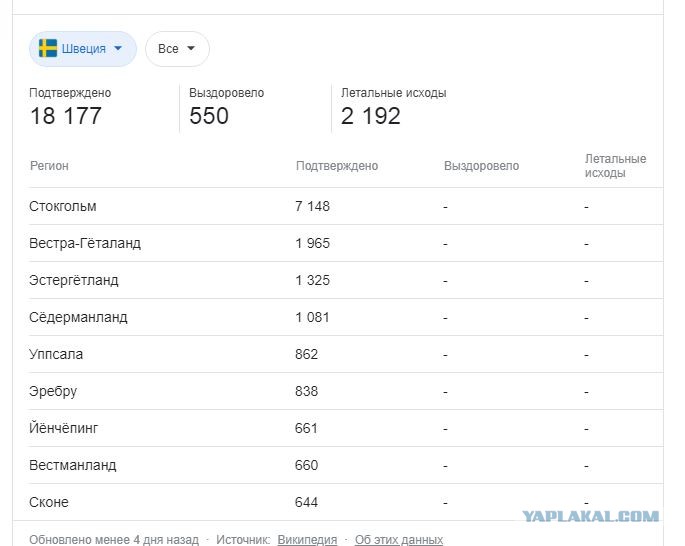685x546 pixels.
Task: Select the Йёнчёпинг count 661
Action: [x=306, y=428]
